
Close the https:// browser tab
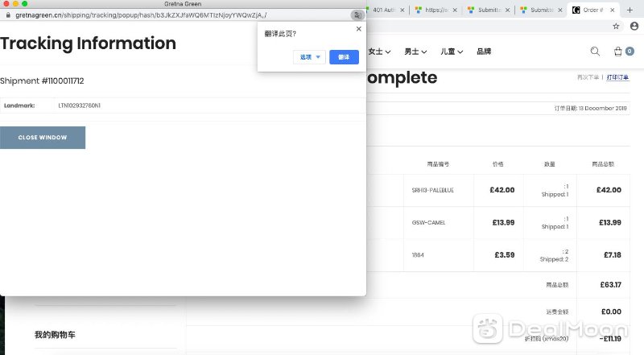click(x=455, y=10)
